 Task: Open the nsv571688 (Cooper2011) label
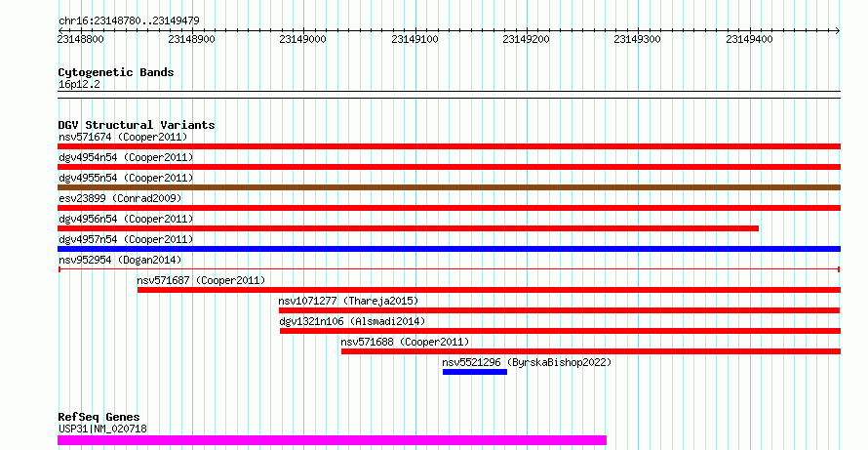coord(405,342)
